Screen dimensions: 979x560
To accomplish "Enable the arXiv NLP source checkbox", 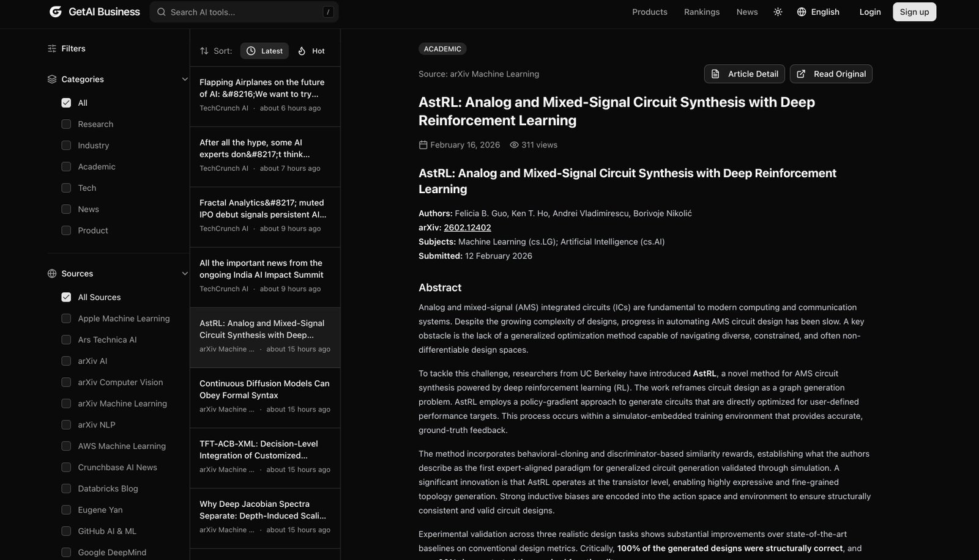I will pos(66,425).
